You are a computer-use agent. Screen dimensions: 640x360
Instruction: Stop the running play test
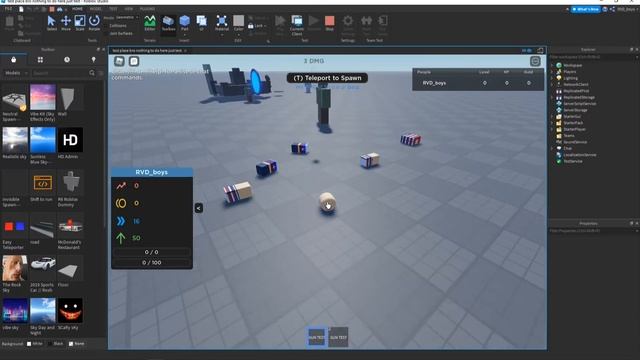point(329,23)
